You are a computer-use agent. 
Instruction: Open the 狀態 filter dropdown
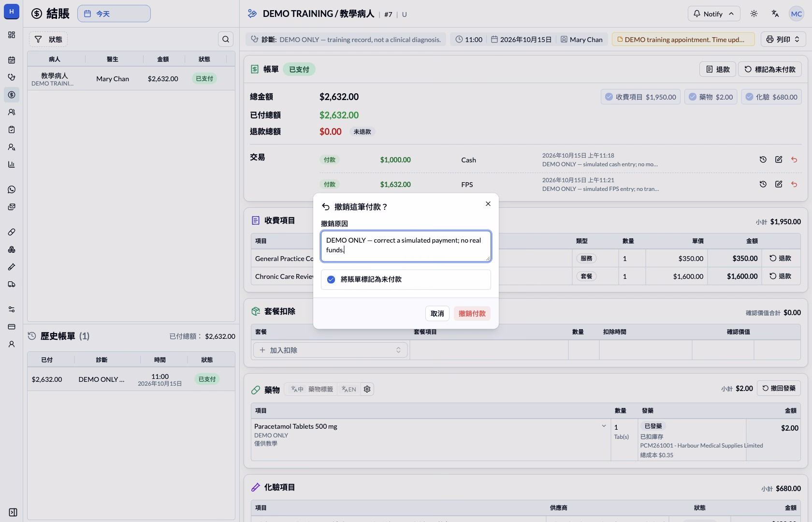[x=48, y=39]
